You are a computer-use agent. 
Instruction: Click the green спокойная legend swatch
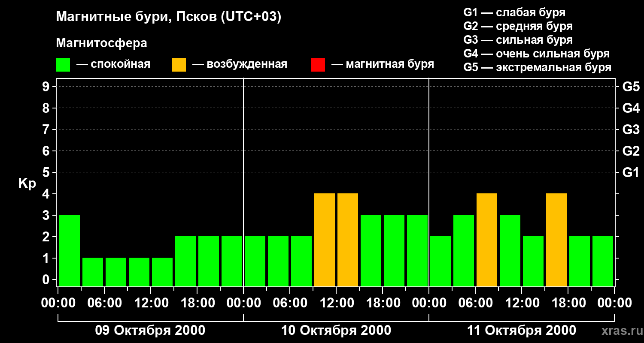(x=63, y=65)
